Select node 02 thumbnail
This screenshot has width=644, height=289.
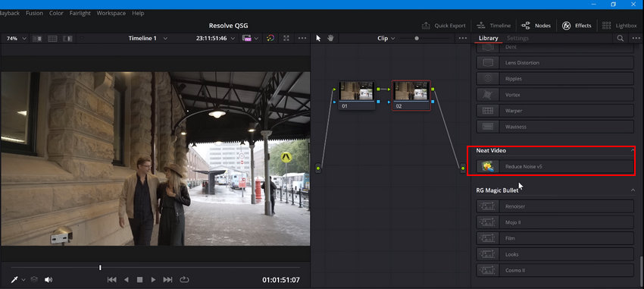[411, 91]
